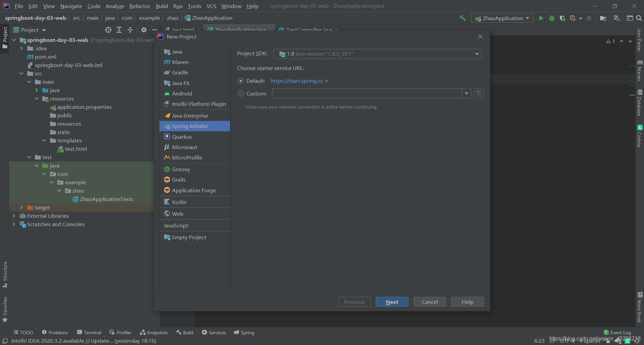This screenshot has width=644, height=345.
Task: Click the Translate toolbar icon
Action: coord(616,18)
